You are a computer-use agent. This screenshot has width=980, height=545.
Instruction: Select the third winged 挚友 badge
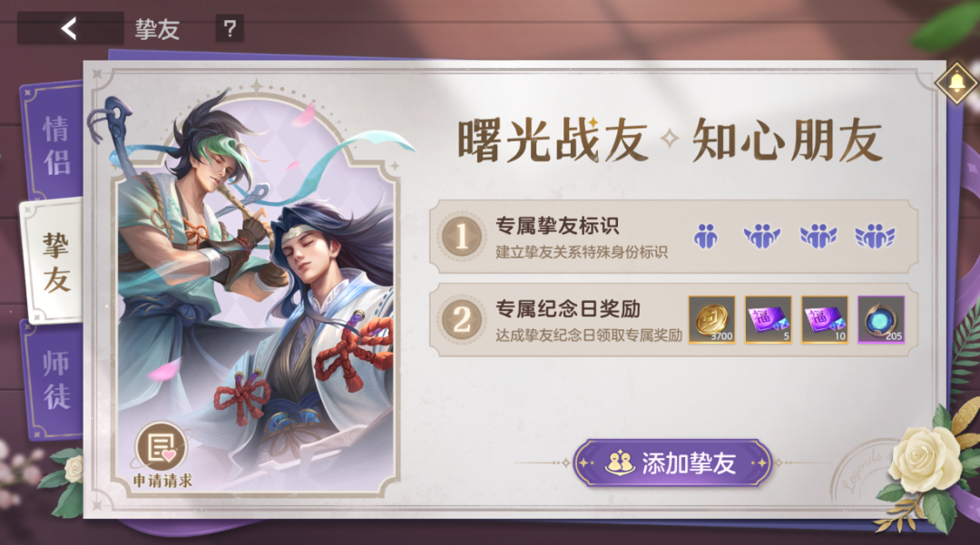tap(818, 237)
